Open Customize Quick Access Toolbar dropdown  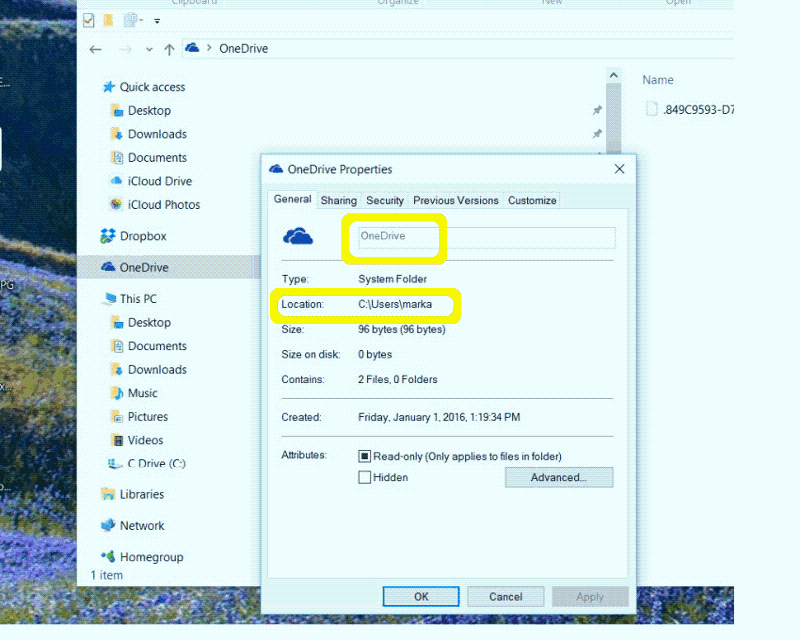[159, 19]
